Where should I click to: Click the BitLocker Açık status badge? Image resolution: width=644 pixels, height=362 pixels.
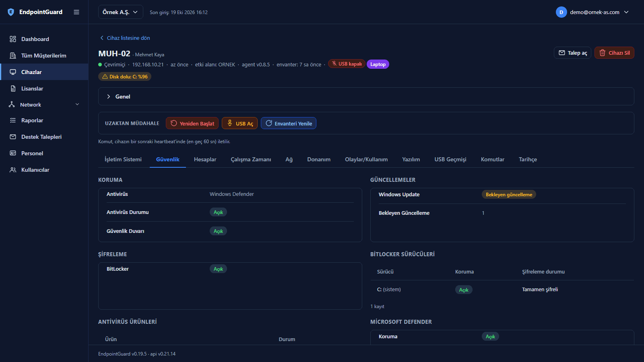click(x=218, y=269)
